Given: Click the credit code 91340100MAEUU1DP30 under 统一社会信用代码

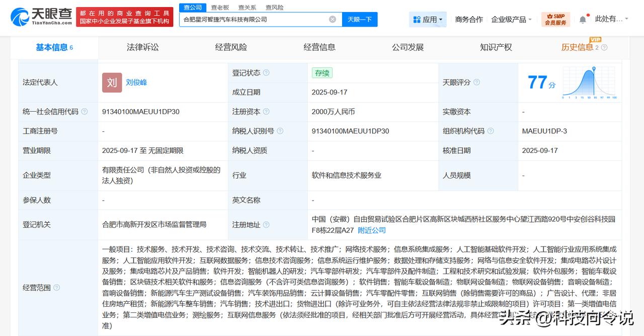Looking at the screenshot, I should point(141,112).
